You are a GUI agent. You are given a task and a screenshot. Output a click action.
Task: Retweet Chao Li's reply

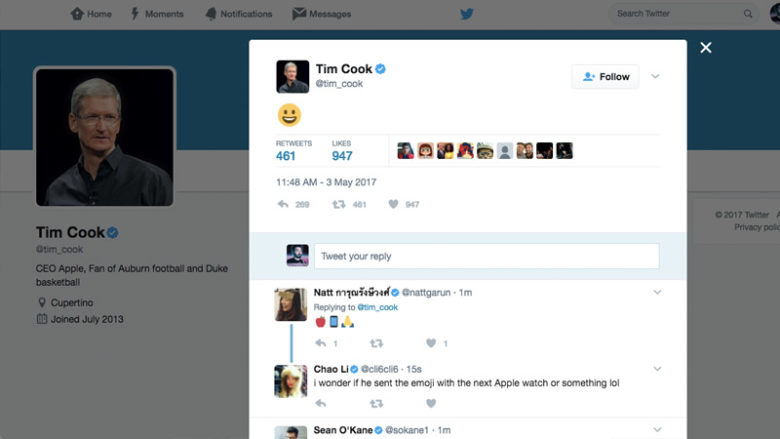[377, 404]
